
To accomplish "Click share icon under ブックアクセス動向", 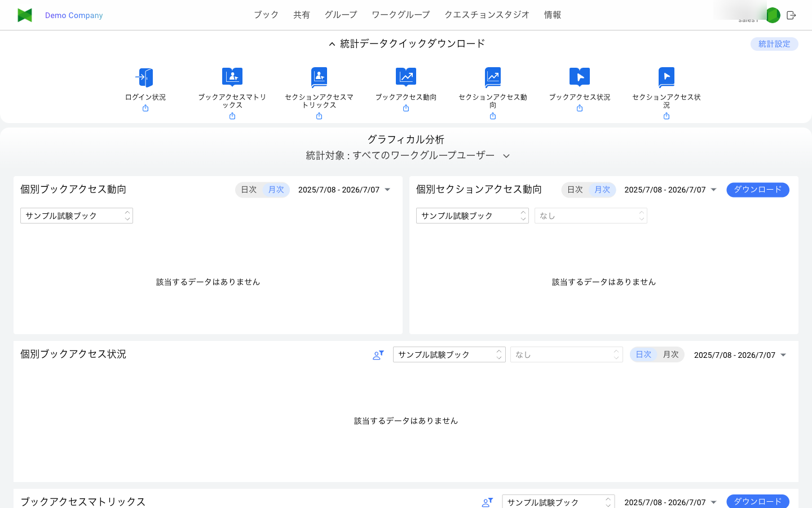I will point(406,108).
